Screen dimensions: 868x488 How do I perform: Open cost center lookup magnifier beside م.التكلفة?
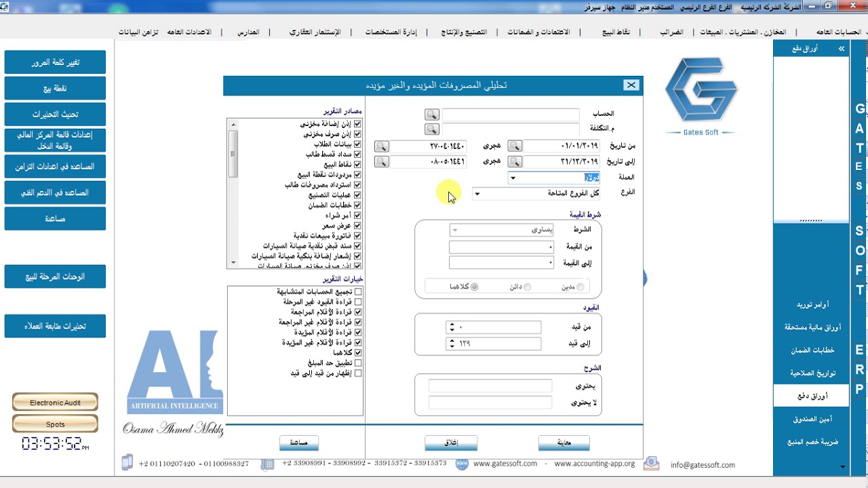click(431, 129)
